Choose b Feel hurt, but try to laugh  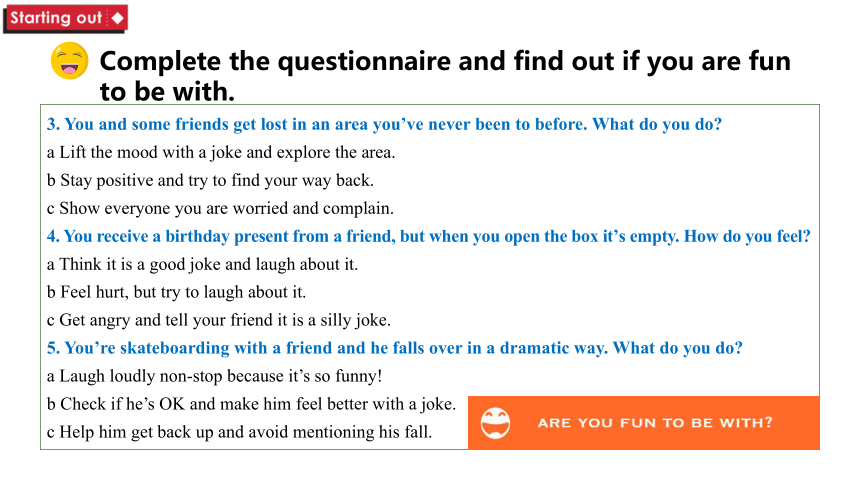176,292
